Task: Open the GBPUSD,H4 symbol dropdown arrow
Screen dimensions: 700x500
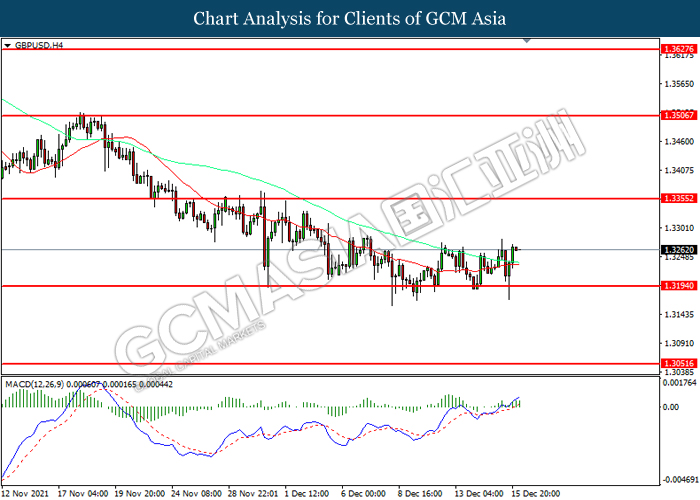Action: tap(7, 46)
